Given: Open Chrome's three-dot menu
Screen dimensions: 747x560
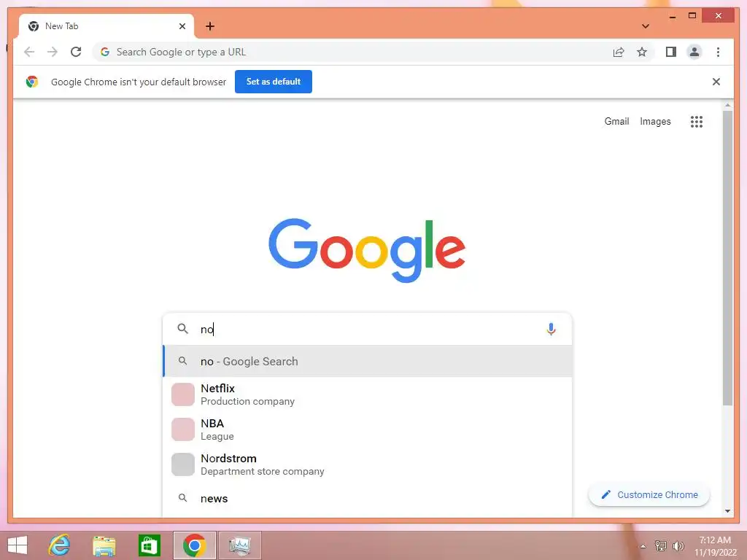Looking at the screenshot, I should (718, 52).
